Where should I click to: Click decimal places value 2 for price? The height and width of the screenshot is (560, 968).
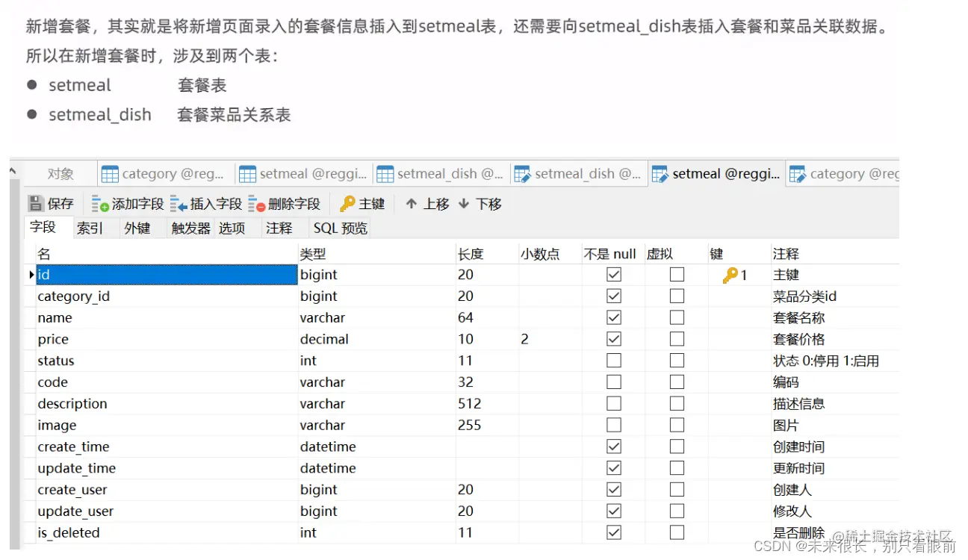pos(524,339)
